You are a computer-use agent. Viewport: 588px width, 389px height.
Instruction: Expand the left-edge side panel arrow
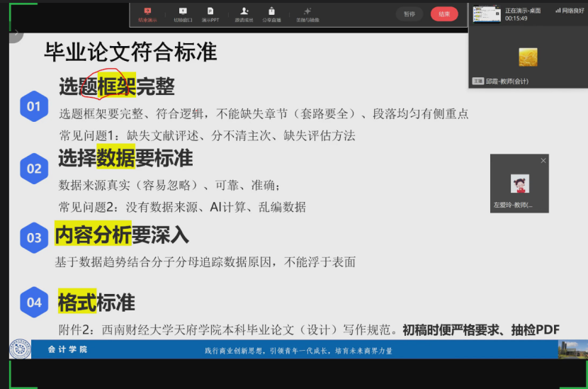(16, 32)
